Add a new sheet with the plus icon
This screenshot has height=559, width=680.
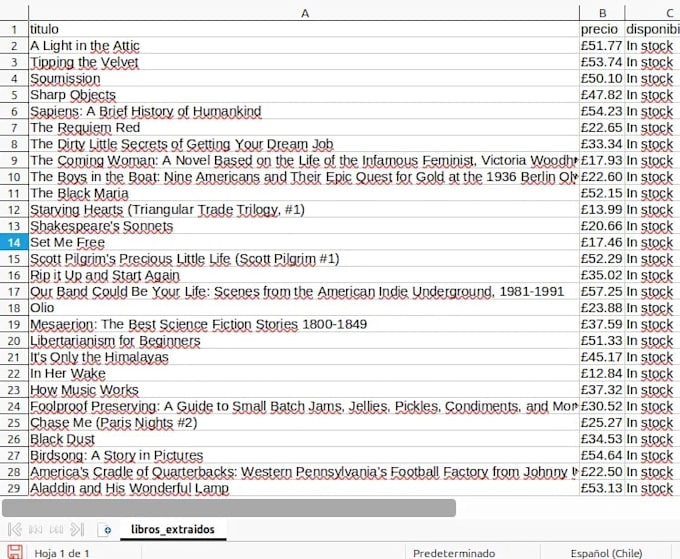coord(105,530)
